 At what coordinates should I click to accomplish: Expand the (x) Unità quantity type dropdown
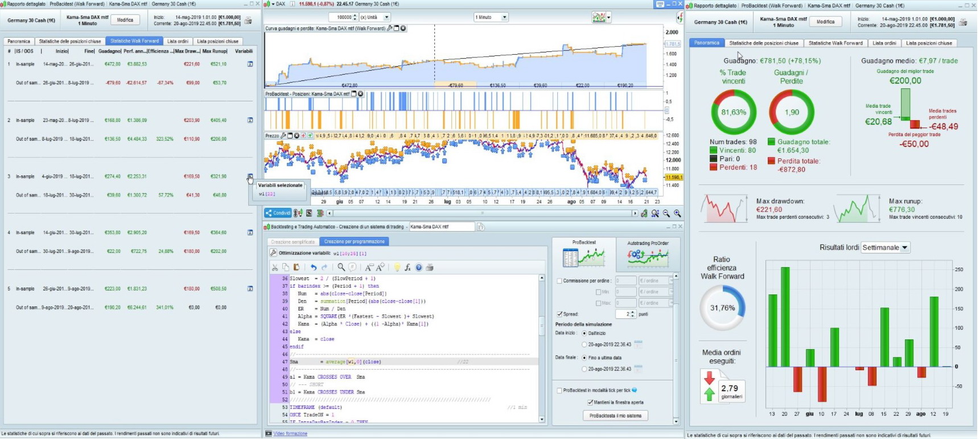tap(374, 17)
